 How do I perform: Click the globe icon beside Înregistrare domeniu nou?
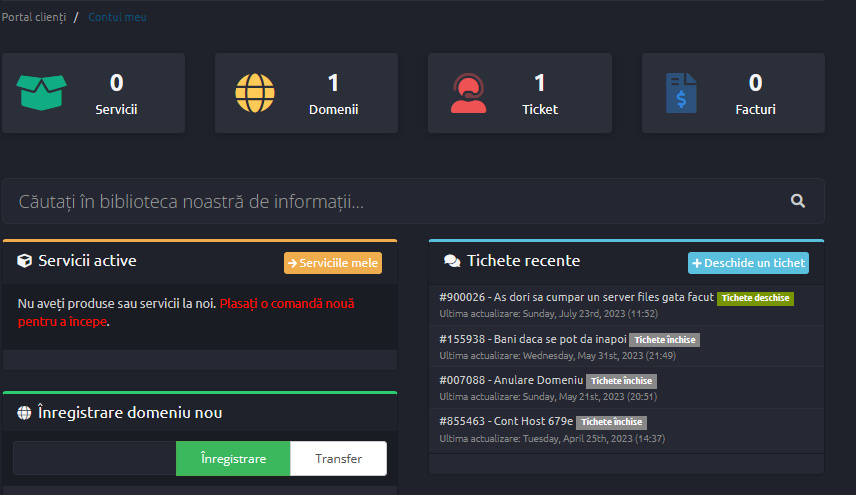24,413
